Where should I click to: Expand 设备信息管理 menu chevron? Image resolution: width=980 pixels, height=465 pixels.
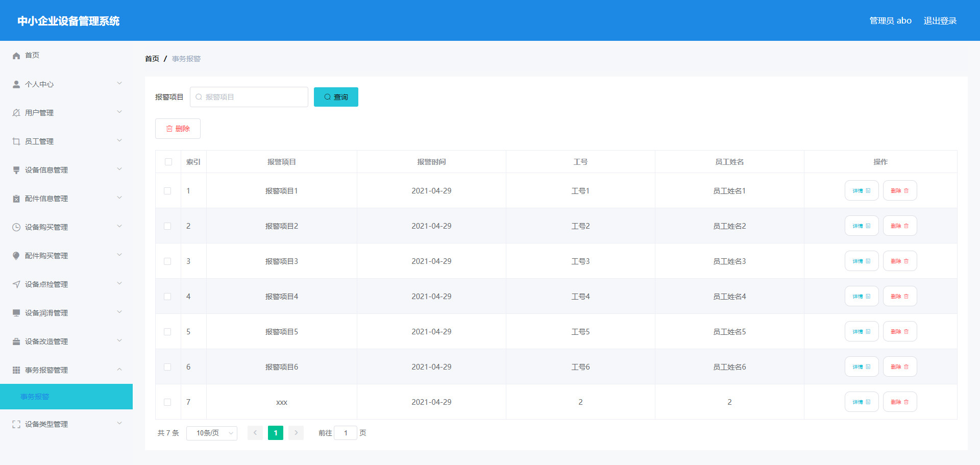coord(119,169)
